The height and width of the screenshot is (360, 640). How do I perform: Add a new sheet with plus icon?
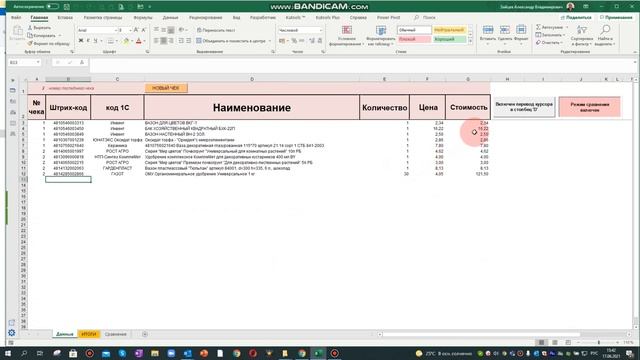tap(145, 334)
